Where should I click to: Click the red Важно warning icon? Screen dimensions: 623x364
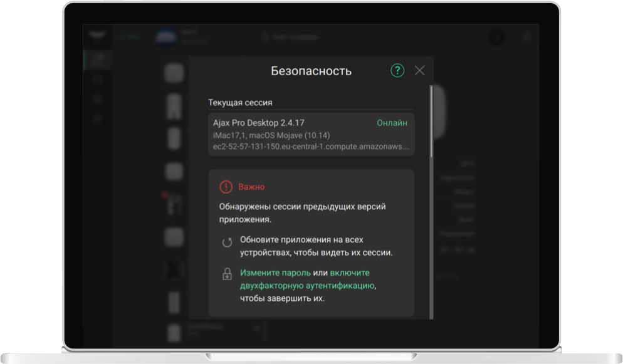click(226, 187)
